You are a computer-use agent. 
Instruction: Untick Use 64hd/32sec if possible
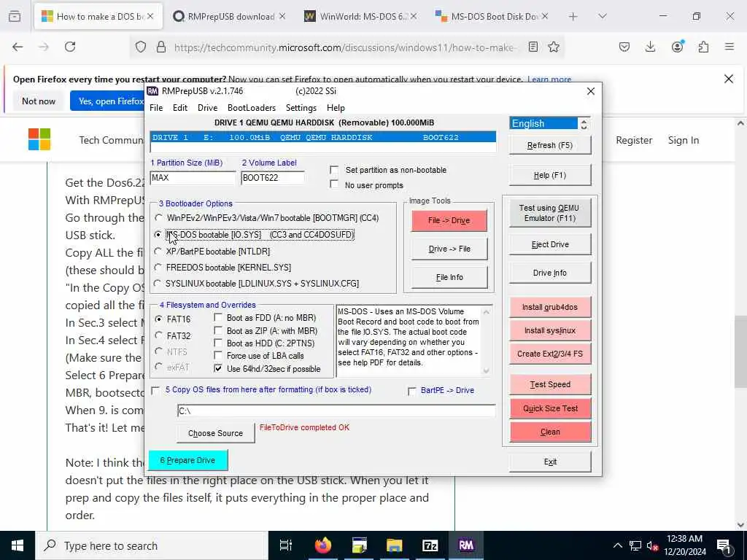tap(218, 368)
